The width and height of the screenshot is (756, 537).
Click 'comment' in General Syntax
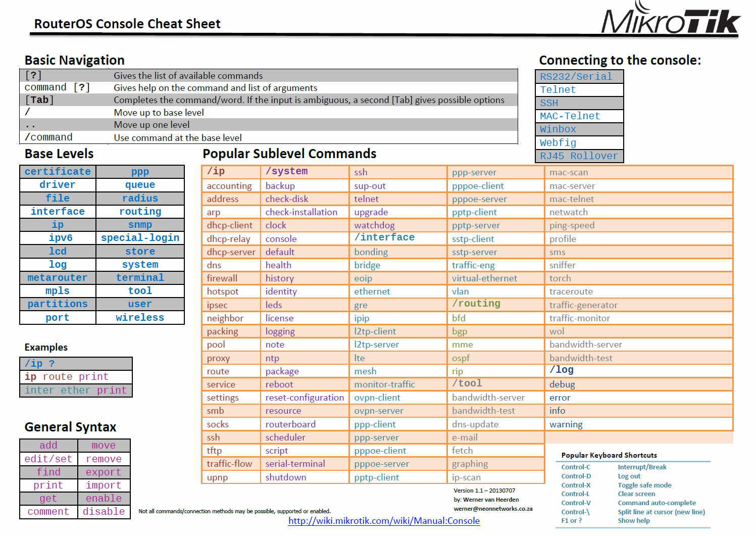click(x=48, y=511)
